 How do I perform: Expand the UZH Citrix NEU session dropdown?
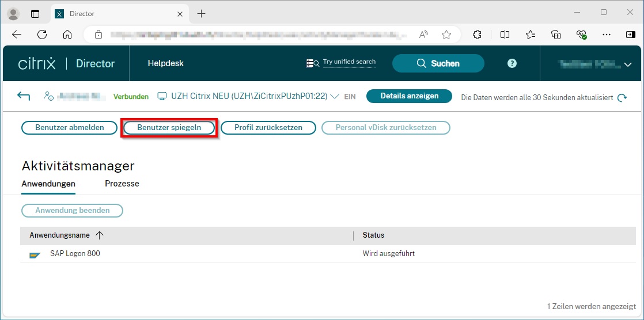click(x=335, y=97)
